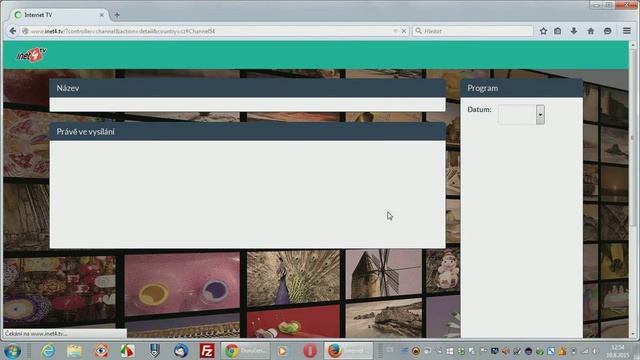640x360 pixels.
Task: Open the media player taskbar icon
Action: tap(282, 351)
